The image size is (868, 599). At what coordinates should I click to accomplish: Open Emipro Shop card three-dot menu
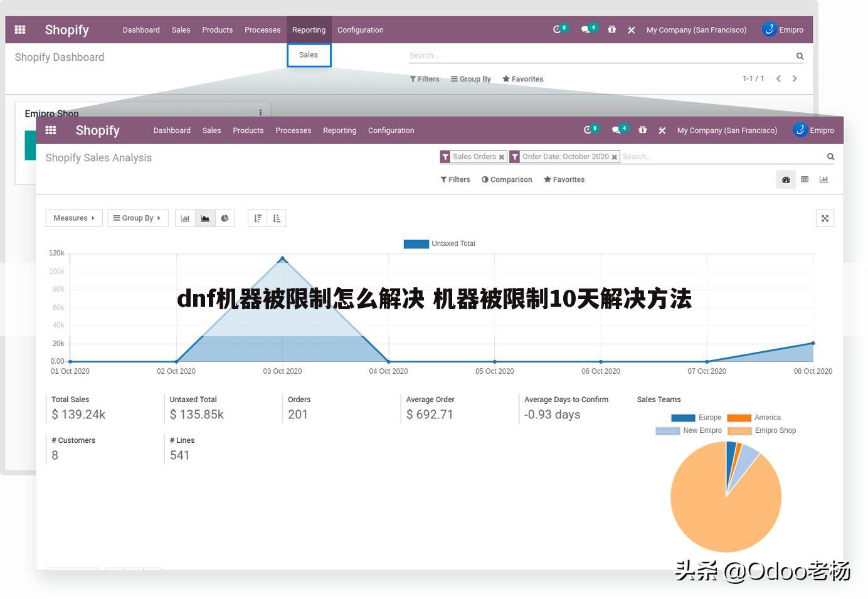point(260,112)
